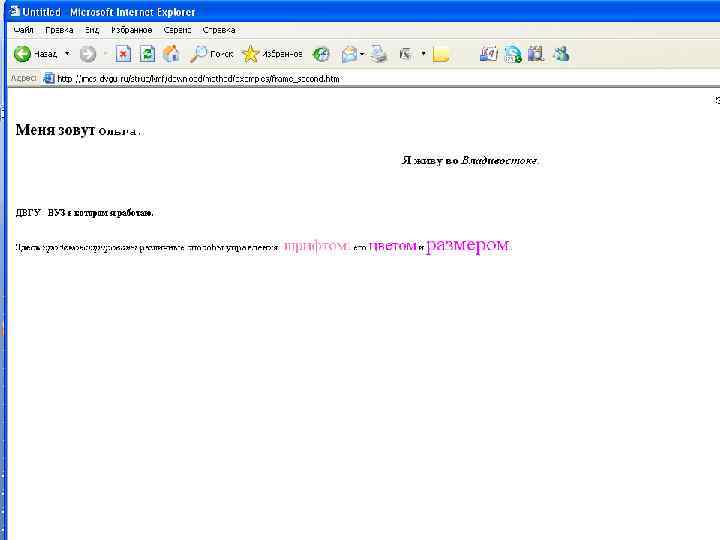This screenshot has height=540, width=720.
Task: Click the 'Адрес' label
Action: coord(23,79)
